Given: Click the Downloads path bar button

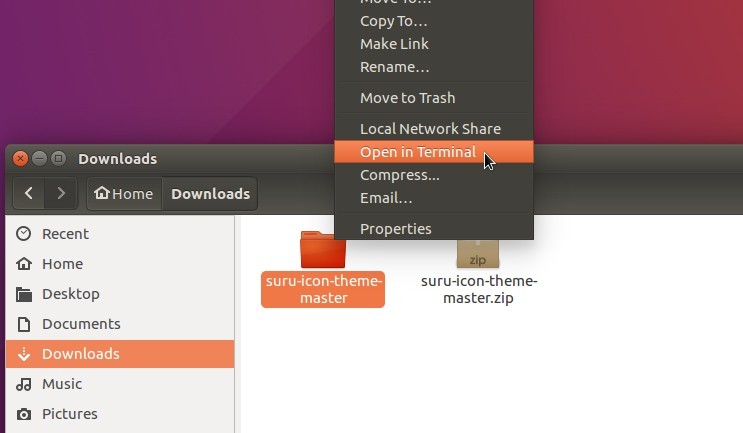Looking at the screenshot, I should tap(210, 193).
